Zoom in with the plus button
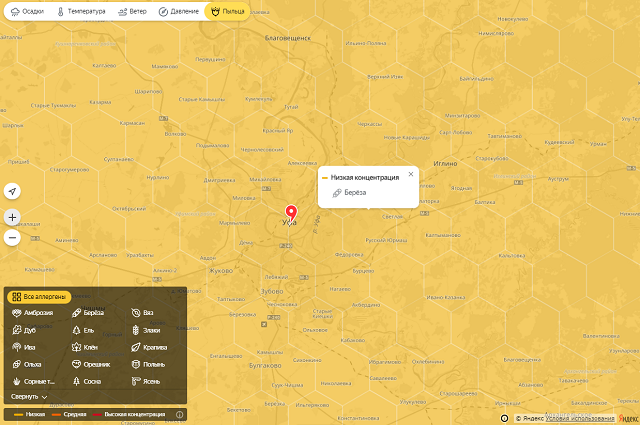This screenshot has width=640, height=425. [11, 217]
